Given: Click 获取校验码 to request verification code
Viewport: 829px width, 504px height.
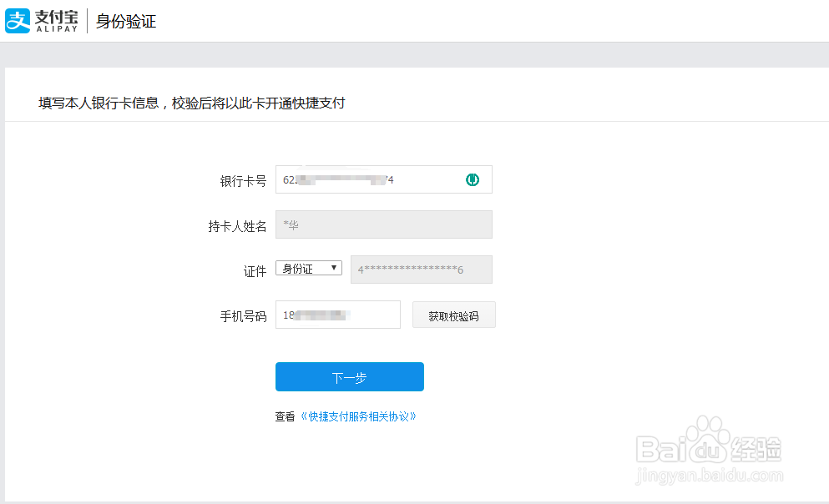Looking at the screenshot, I should click(x=453, y=315).
